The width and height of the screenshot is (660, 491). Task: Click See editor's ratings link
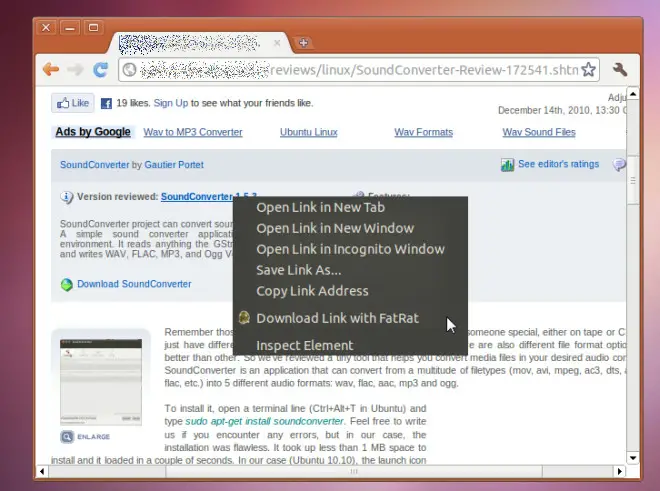558,164
